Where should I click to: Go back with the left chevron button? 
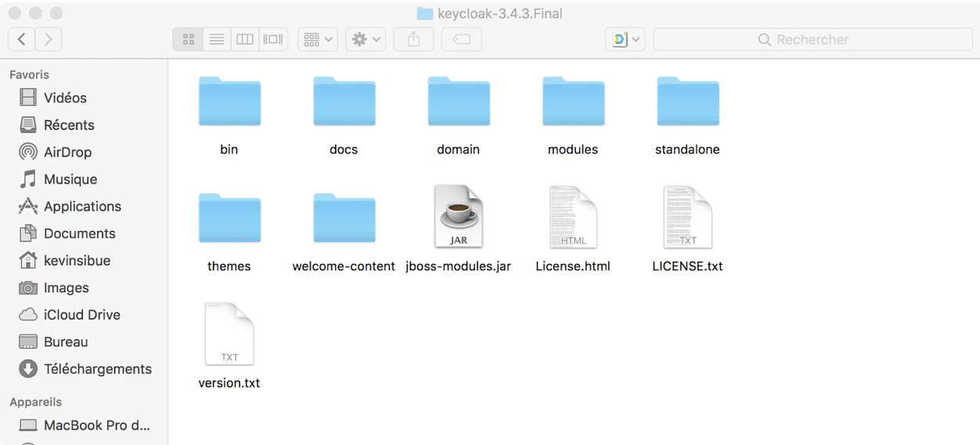coord(22,39)
